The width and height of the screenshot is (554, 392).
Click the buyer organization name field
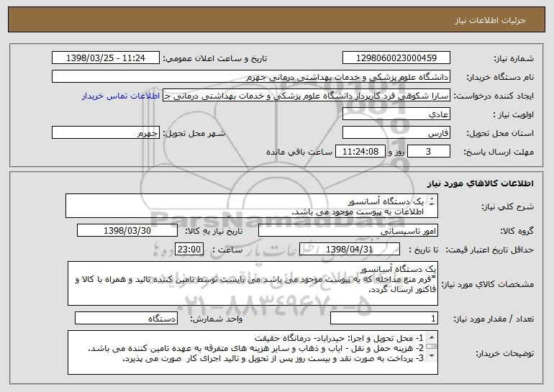(251, 77)
